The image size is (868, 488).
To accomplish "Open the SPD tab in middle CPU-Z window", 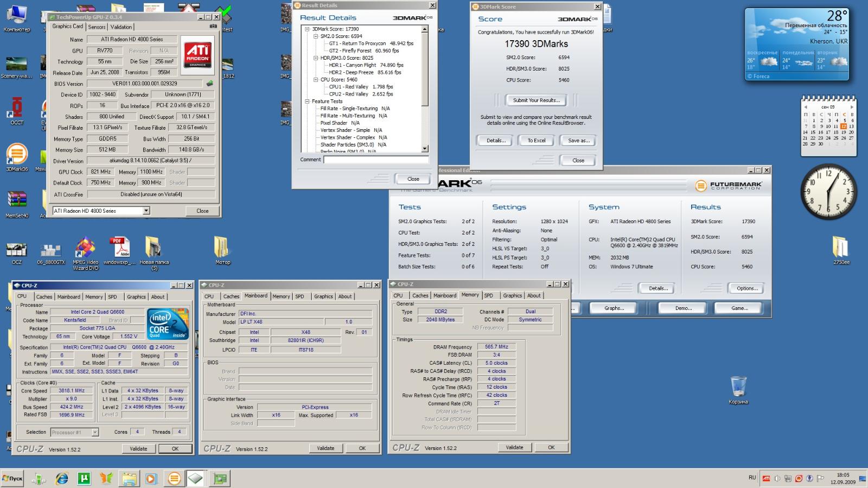I will (x=299, y=296).
